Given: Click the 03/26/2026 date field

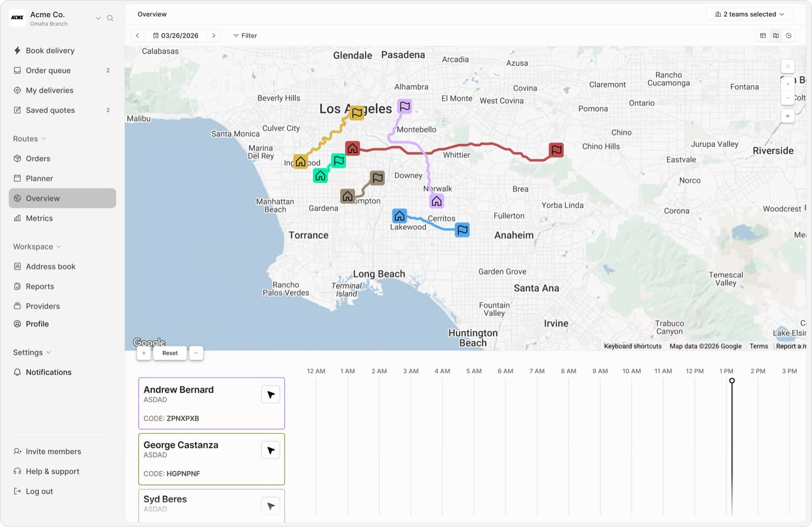Looking at the screenshot, I should (177, 36).
